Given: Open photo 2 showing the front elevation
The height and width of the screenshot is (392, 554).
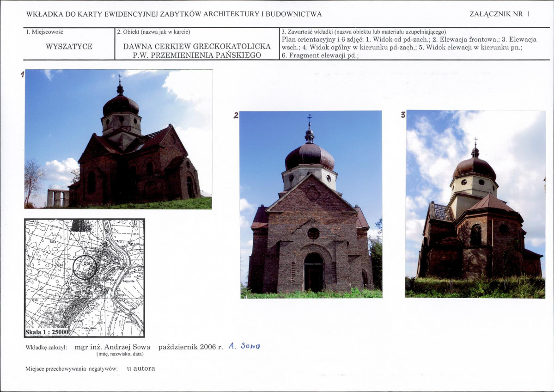Looking at the screenshot, I should 310,204.
